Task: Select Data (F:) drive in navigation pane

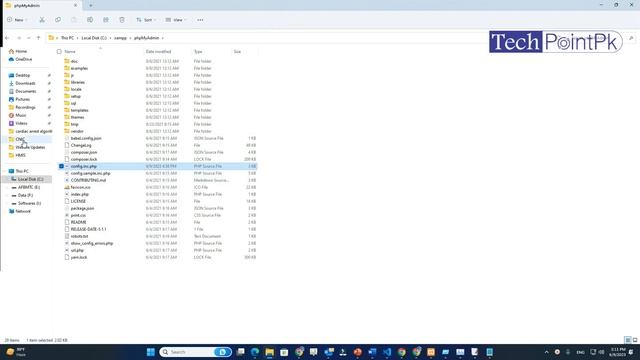Action: point(25,196)
